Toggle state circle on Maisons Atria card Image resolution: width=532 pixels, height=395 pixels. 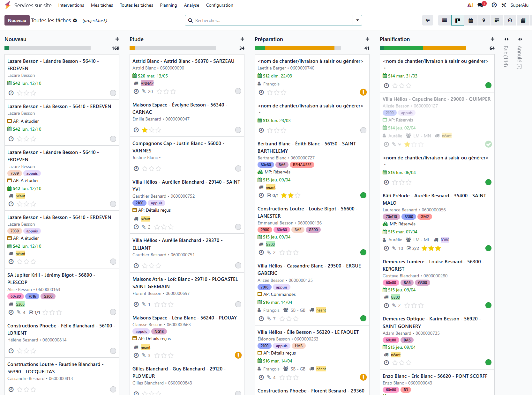[x=238, y=304]
